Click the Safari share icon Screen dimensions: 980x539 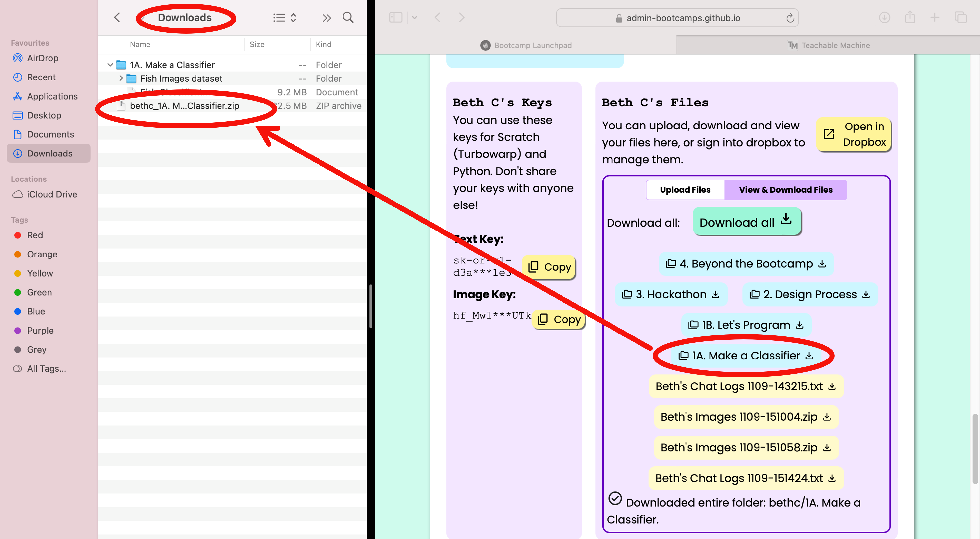pyautogui.click(x=910, y=18)
